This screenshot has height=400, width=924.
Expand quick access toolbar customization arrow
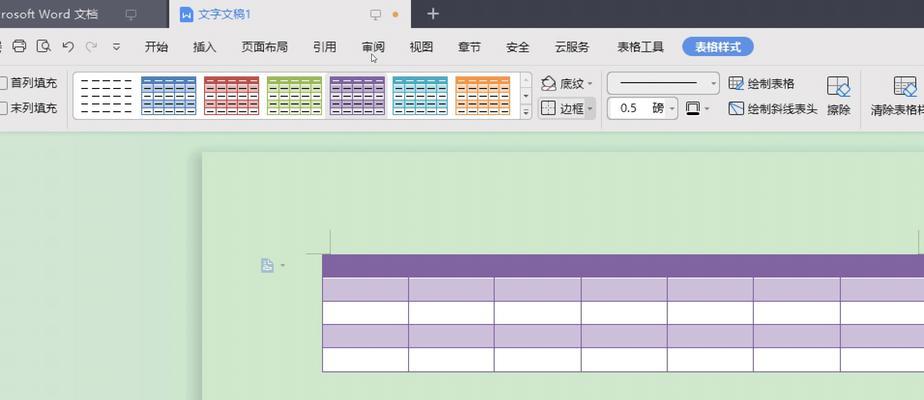(116, 47)
